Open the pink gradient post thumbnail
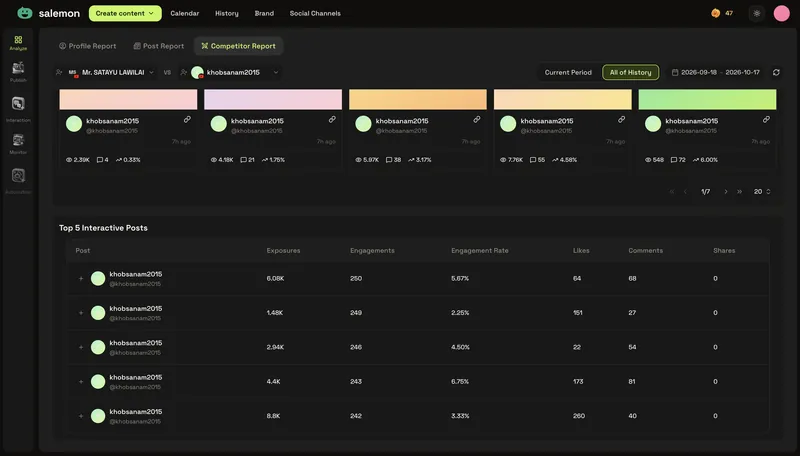Viewport: 800px width, 456px height. [128, 99]
